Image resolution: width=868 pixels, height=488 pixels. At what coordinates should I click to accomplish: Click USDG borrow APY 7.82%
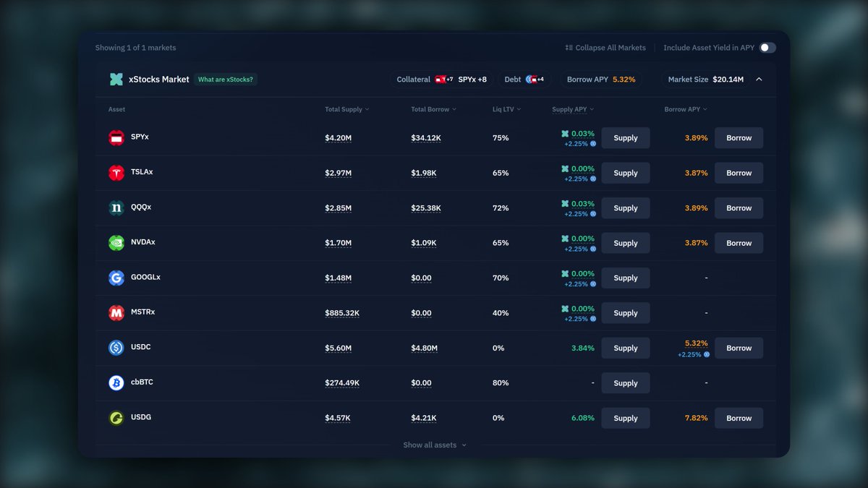[x=697, y=418]
